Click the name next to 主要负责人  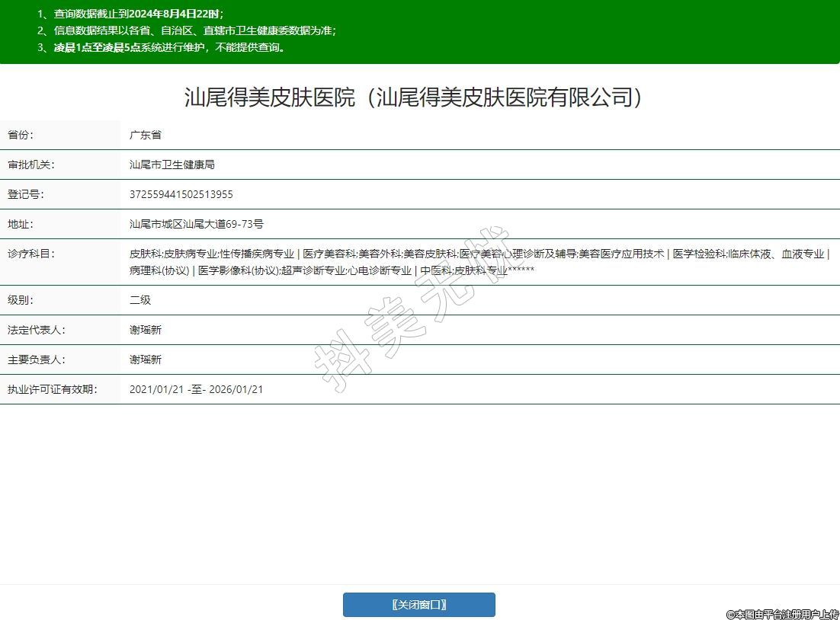pos(146,360)
